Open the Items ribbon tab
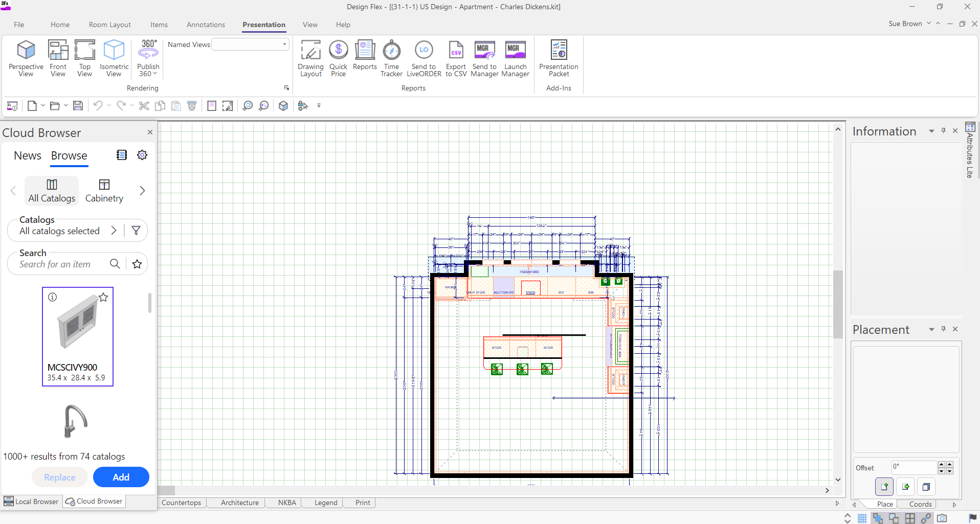980x524 pixels. coord(159,25)
